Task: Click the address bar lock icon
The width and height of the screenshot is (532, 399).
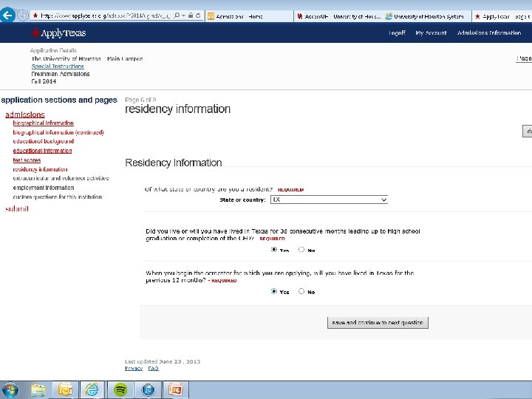Action: click(x=191, y=16)
